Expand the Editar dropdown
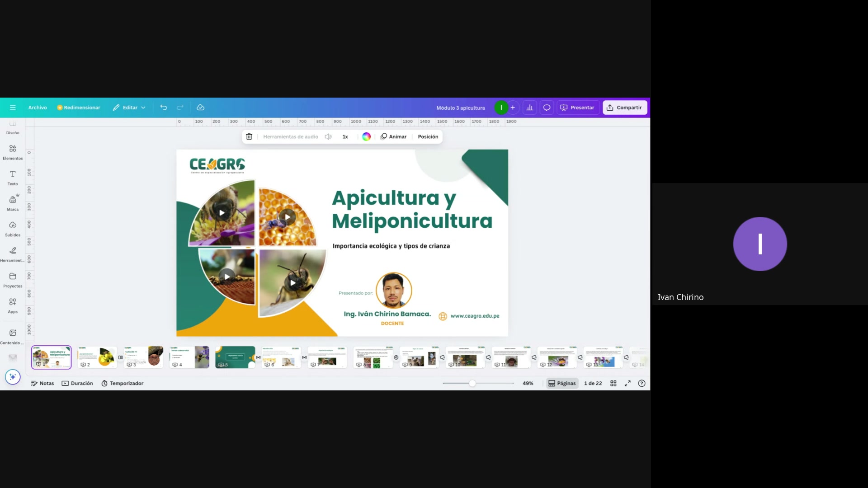868x488 pixels. [129, 108]
